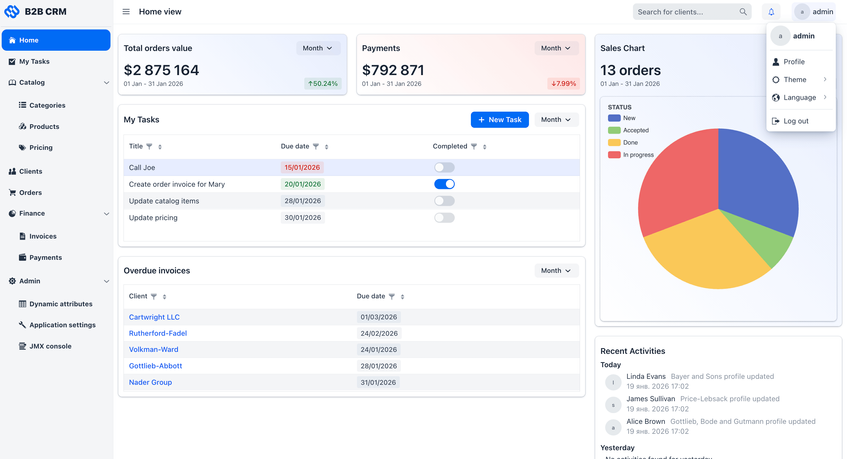Open Month dropdown in Total orders value

coord(318,48)
